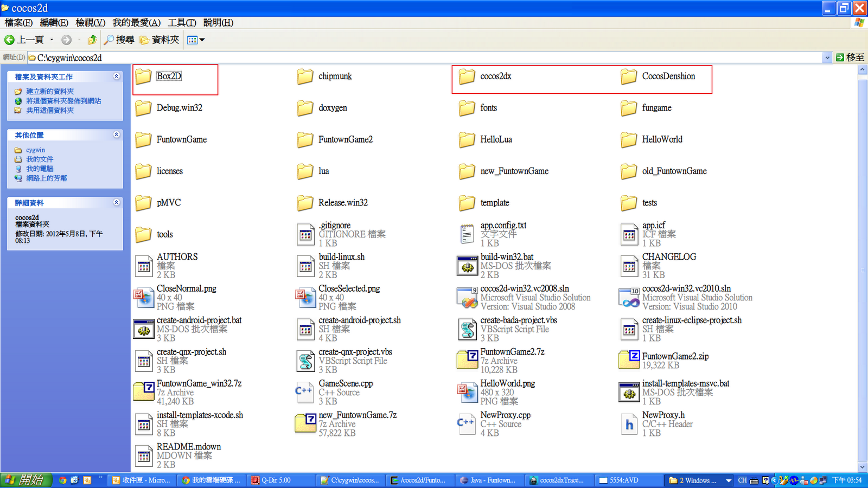
Task: Switch to 5554:AVD taskbar window
Action: (629, 480)
